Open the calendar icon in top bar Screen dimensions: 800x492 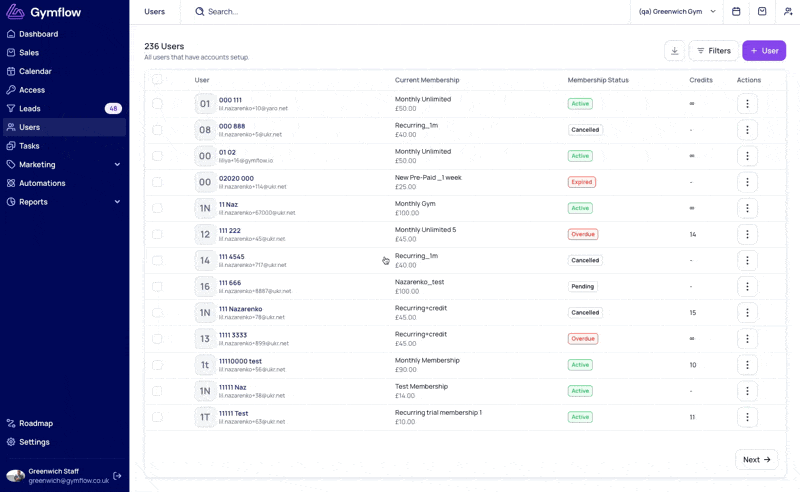click(x=736, y=11)
